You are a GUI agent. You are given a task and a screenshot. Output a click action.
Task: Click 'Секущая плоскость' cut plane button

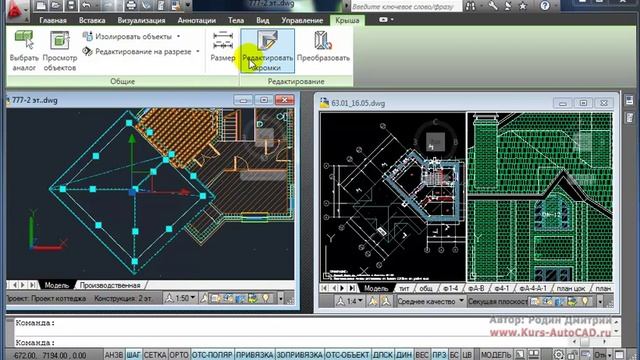498,301
